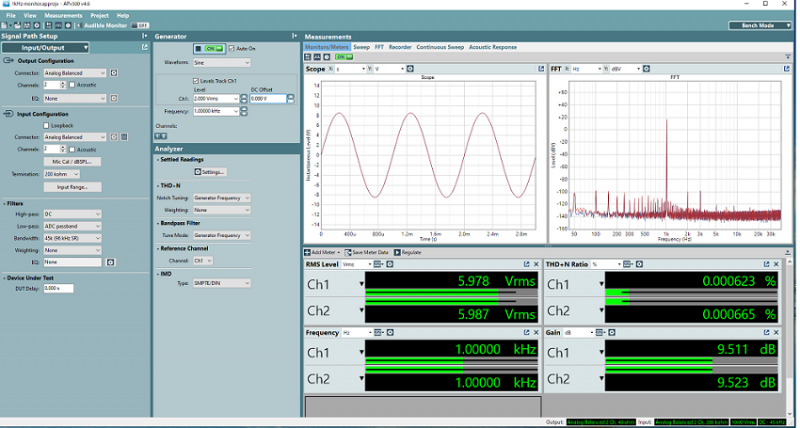Click the Frequency stepper arrows
Viewport: 800px width, 428px height.
(x=244, y=111)
